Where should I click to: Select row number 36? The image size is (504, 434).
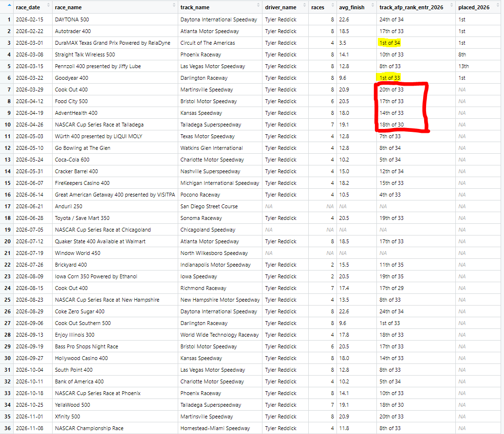(7, 428)
